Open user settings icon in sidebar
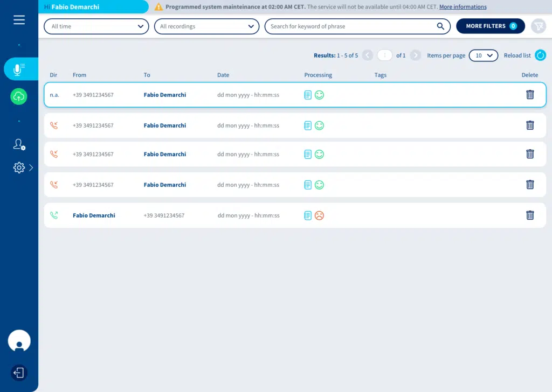The height and width of the screenshot is (392, 552). pyautogui.click(x=19, y=144)
